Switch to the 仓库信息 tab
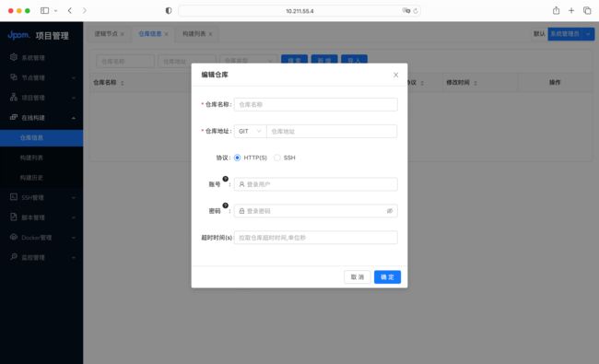 coord(149,33)
